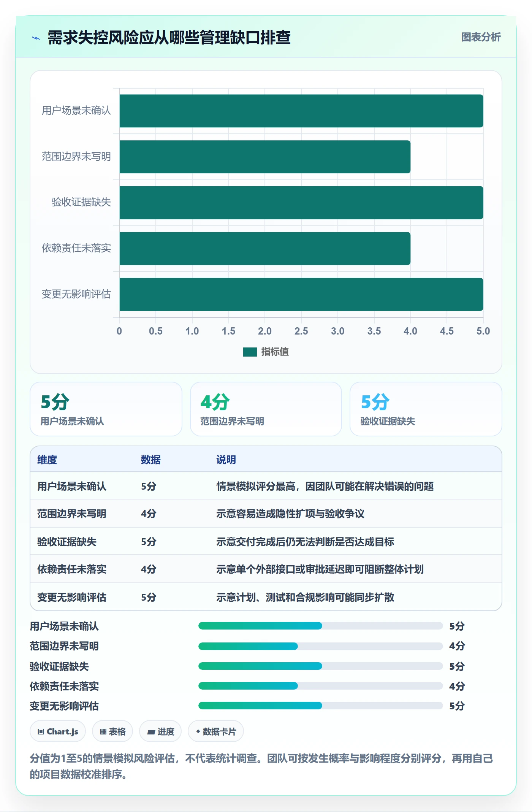Viewport: 532px width, 812px height.
Task: Click the 验收证据缺失 progress bar
Action: point(321,666)
